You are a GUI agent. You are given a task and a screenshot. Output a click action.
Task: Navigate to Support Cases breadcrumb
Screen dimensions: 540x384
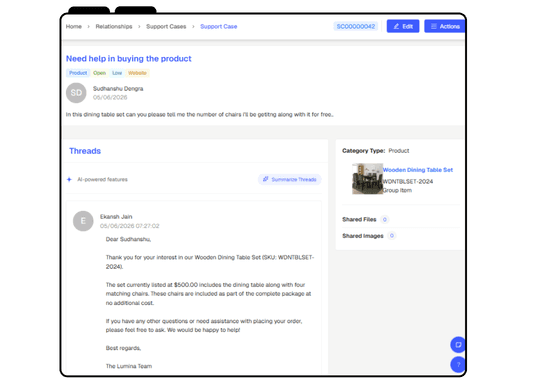click(166, 27)
